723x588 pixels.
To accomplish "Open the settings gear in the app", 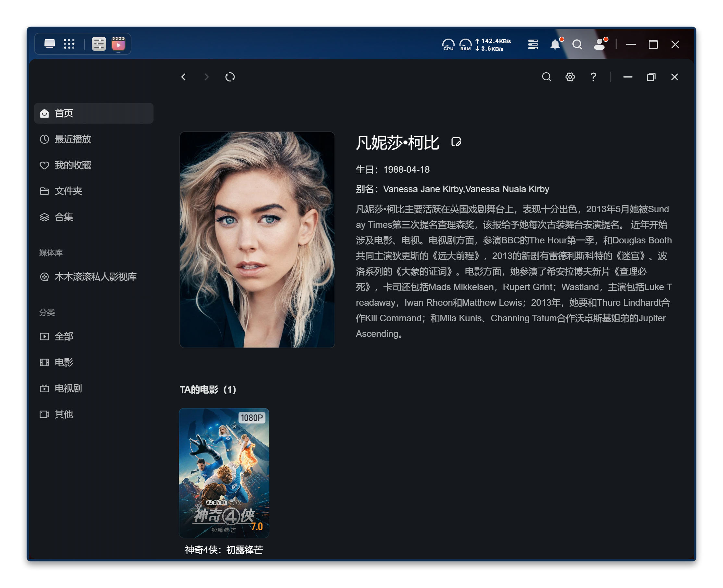I will click(570, 77).
